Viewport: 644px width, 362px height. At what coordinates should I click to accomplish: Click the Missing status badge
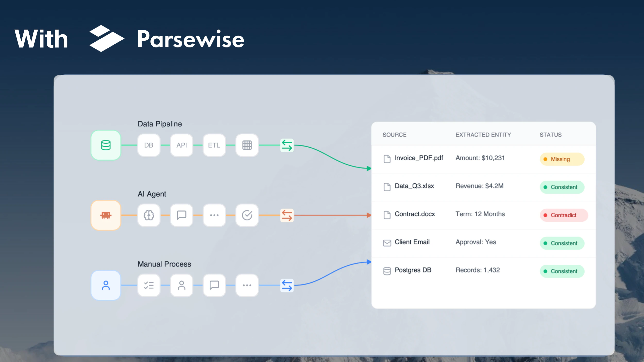pos(562,159)
